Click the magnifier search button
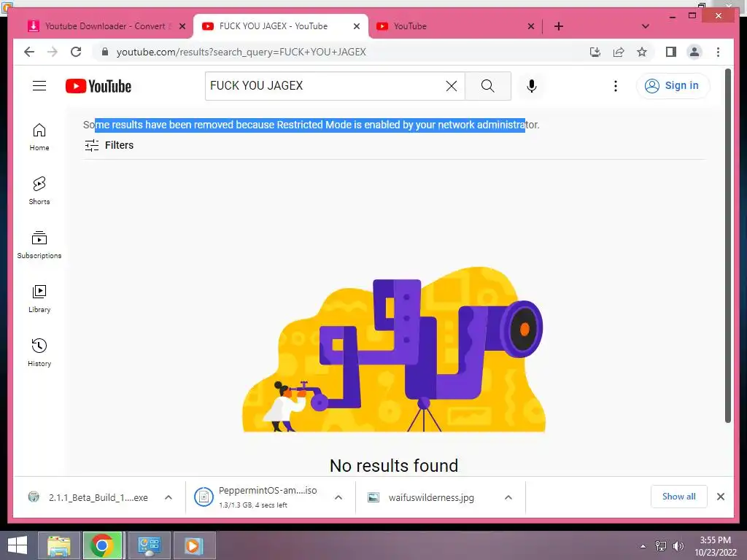The width and height of the screenshot is (747, 560). [x=488, y=86]
